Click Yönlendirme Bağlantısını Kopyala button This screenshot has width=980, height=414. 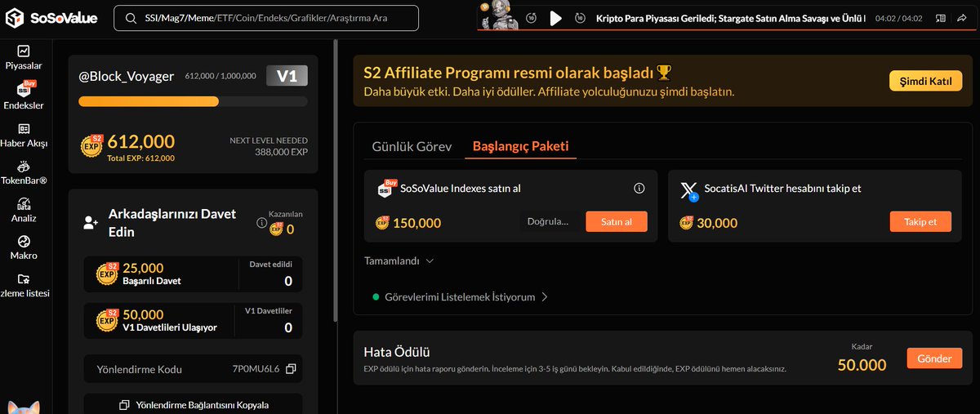(x=194, y=404)
